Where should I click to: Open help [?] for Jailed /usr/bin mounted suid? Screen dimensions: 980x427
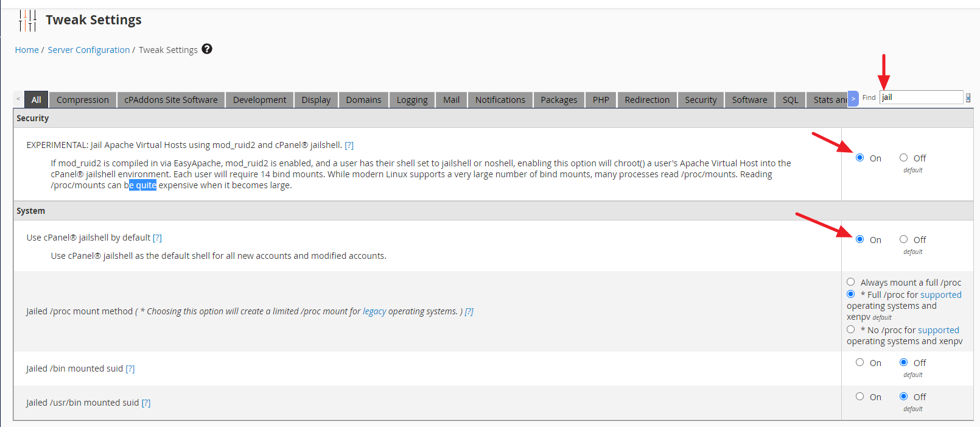coord(146,403)
